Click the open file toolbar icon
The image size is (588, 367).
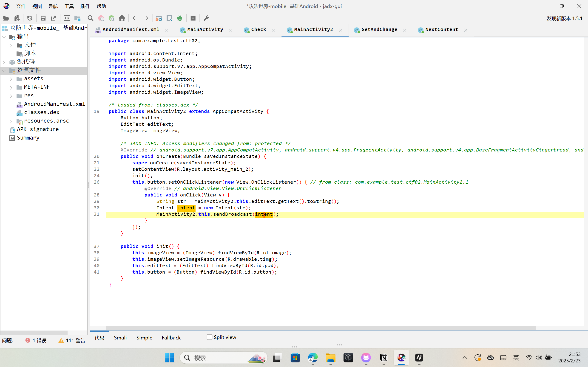tap(6, 18)
